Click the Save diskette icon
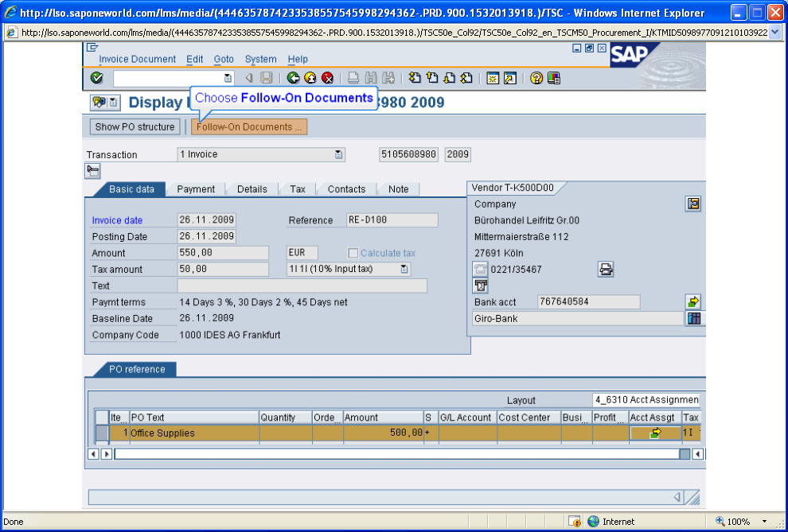 click(267, 78)
